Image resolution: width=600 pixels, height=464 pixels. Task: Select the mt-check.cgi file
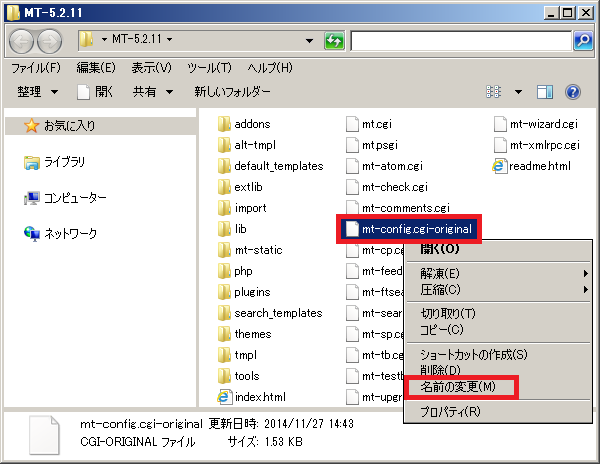point(386,187)
